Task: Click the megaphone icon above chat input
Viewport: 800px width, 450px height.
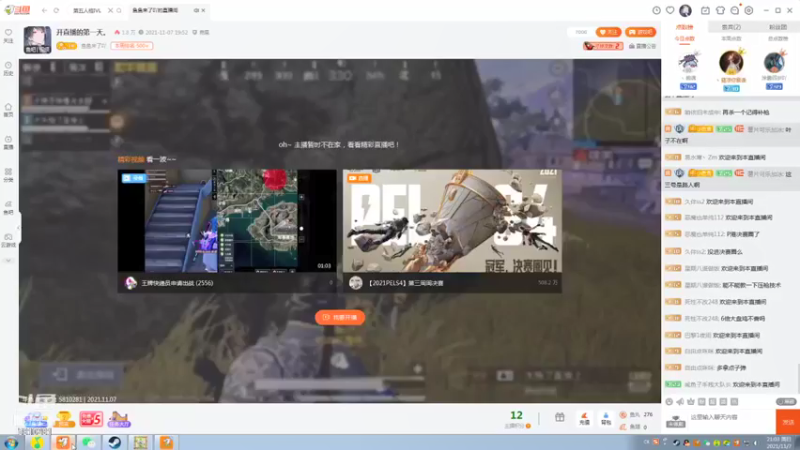Action: [x=680, y=402]
